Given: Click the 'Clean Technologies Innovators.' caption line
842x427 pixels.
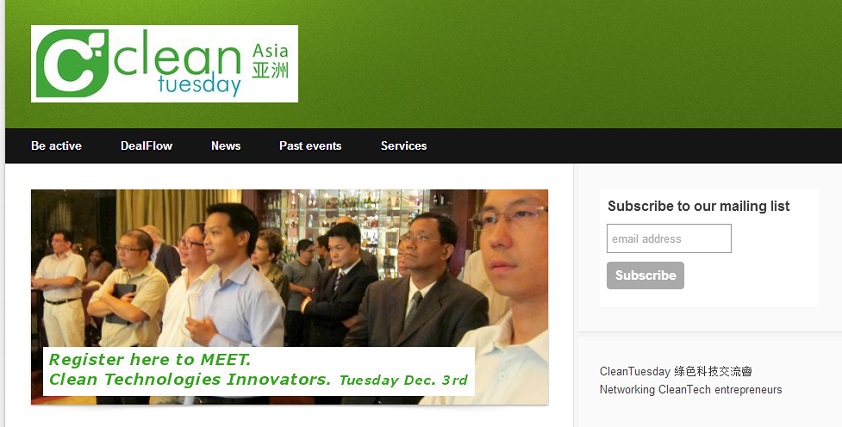Looking at the screenshot, I should pos(190,379).
